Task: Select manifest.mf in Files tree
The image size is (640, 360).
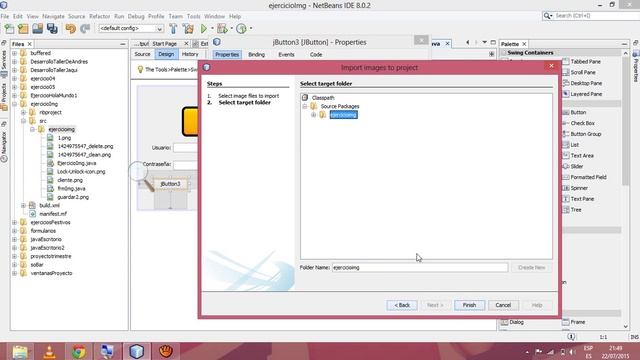Action: (53, 214)
